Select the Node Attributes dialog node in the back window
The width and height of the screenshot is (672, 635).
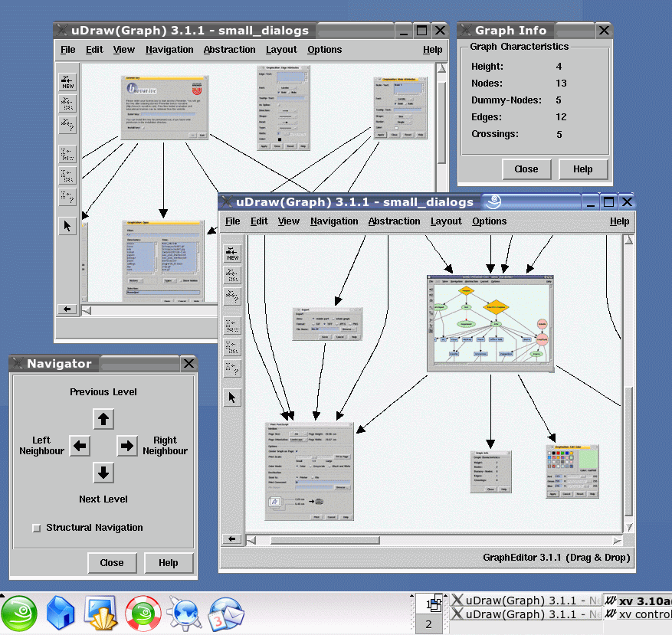(x=400, y=107)
